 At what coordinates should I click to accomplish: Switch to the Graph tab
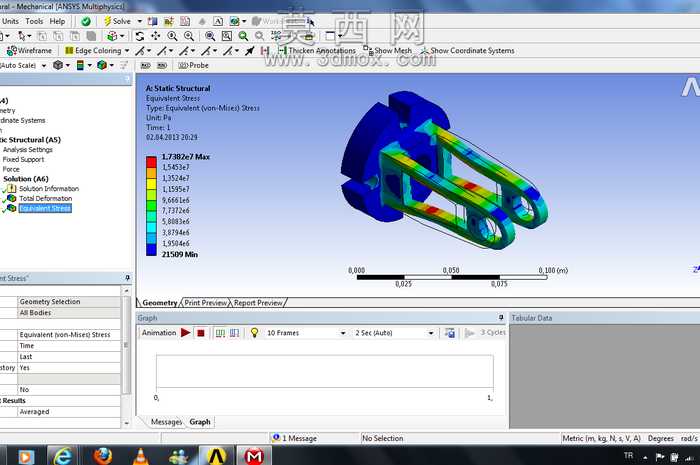point(200,422)
